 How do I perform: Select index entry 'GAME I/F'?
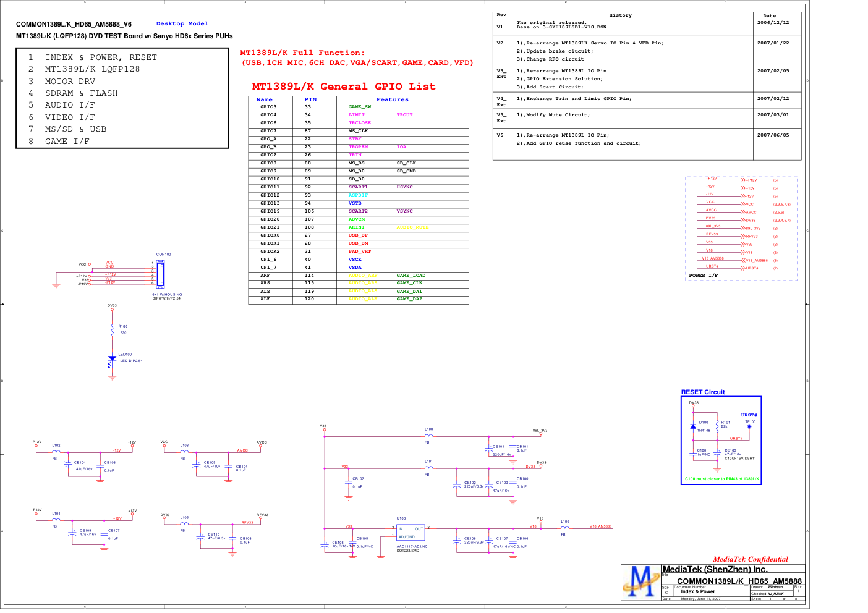coord(67,142)
